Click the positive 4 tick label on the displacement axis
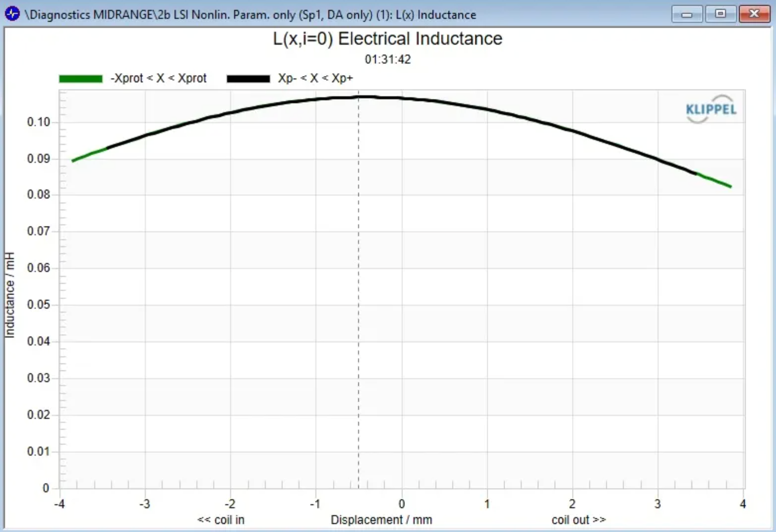This screenshot has height=532, width=776. tap(743, 504)
